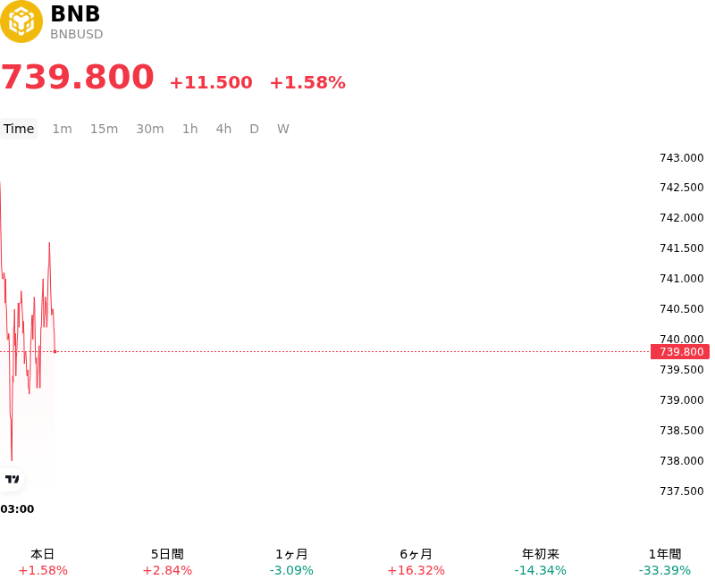Choose the 1ヶ月 performance range
The height and width of the screenshot is (588, 715).
pyautogui.click(x=291, y=562)
